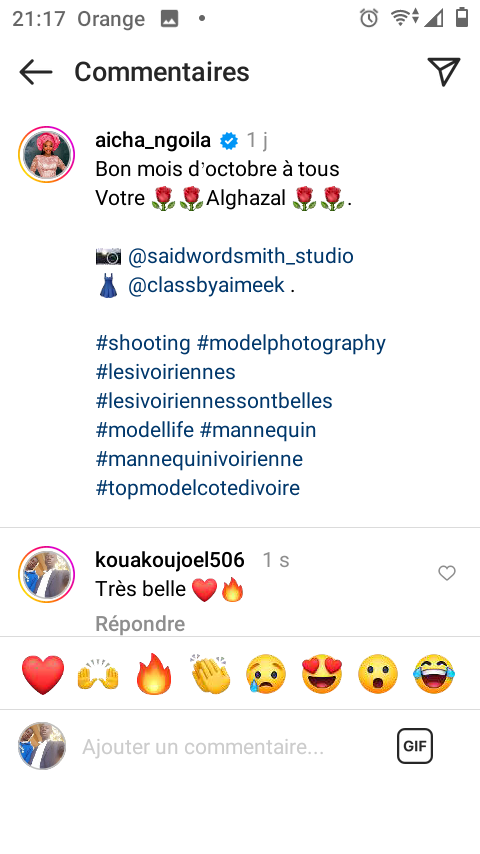Open kouakoujoel506's profile picture
Viewport: 480px width, 854px height.
coord(46,575)
